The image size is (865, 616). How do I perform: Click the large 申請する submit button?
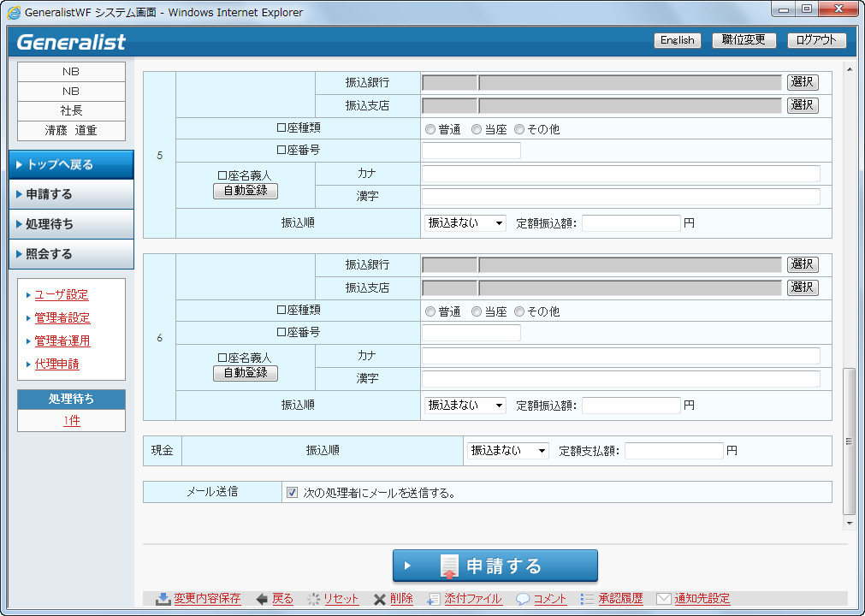495,566
